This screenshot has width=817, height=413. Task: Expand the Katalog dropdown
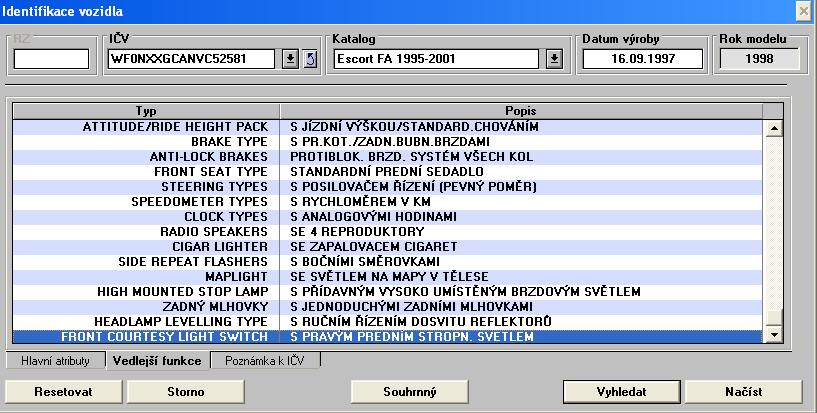tap(554, 59)
